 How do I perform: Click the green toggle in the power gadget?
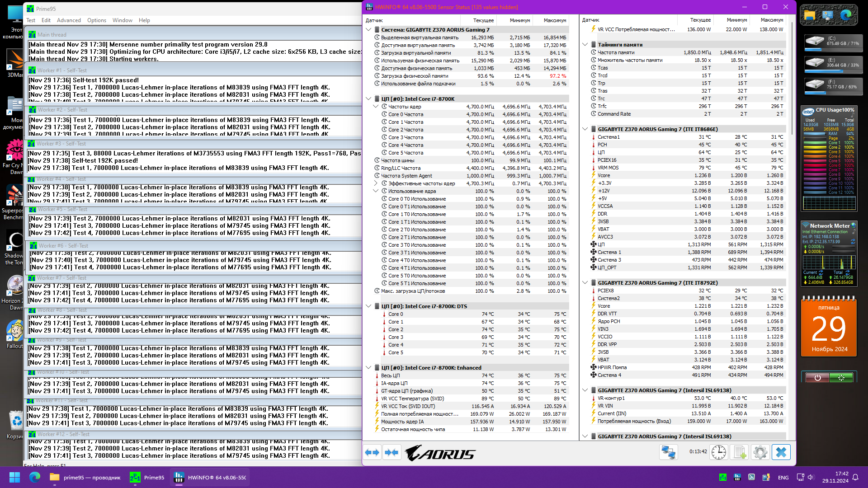pyautogui.click(x=841, y=377)
